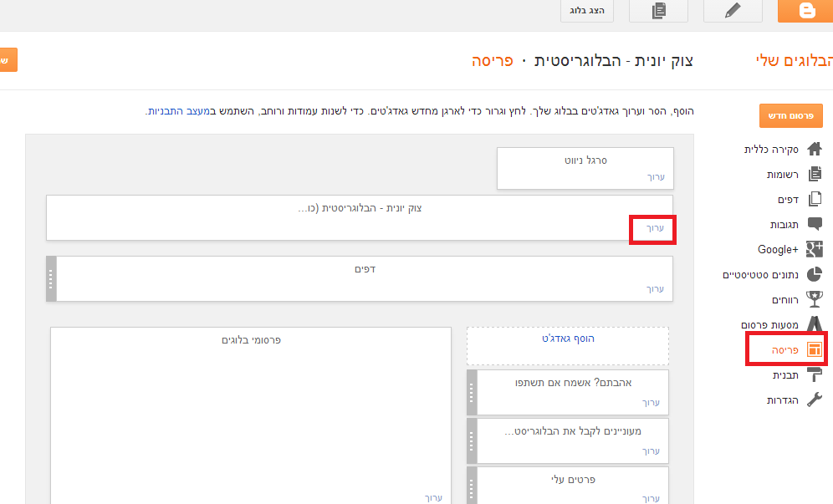Screen dimensions: 833x504
Task: Open הגדרות in sidebar
Action: (x=783, y=400)
